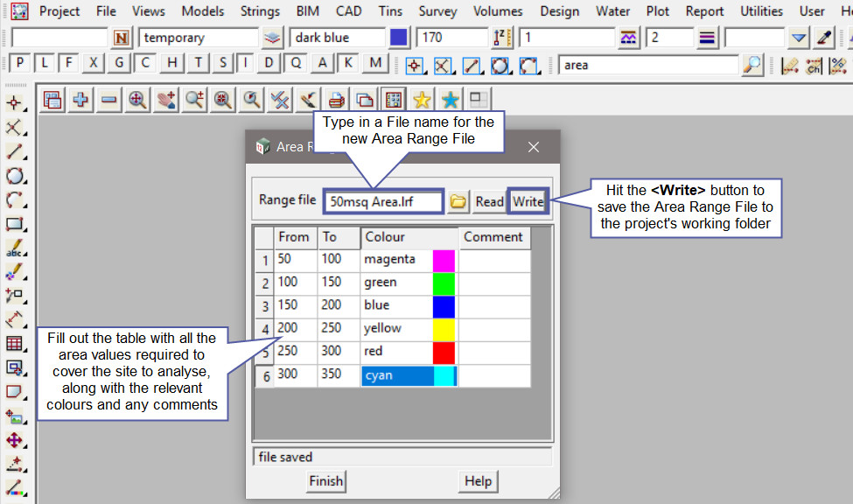Toggle the G snap button
The height and width of the screenshot is (504, 853).
pos(119,63)
